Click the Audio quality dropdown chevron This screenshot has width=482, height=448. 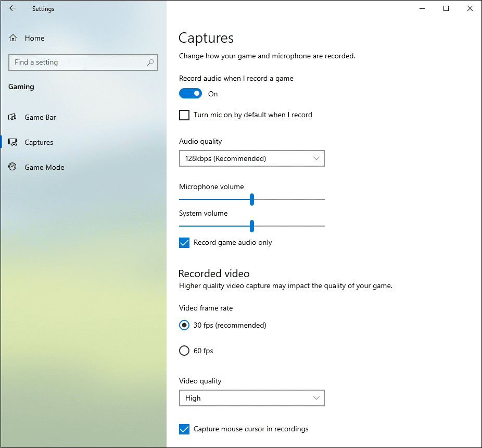click(x=316, y=158)
